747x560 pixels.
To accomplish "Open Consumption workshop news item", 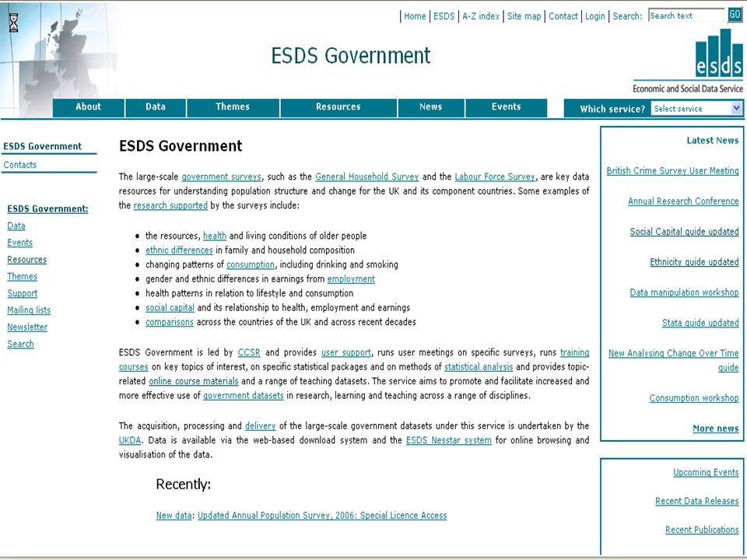I will (x=694, y=398).
